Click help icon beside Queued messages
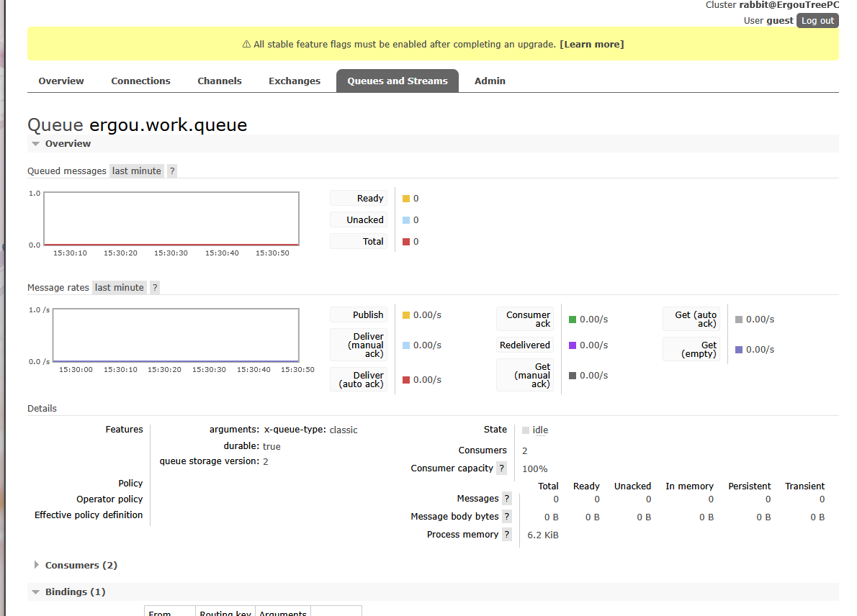This screenshot has width=857, height=616. 172,171
